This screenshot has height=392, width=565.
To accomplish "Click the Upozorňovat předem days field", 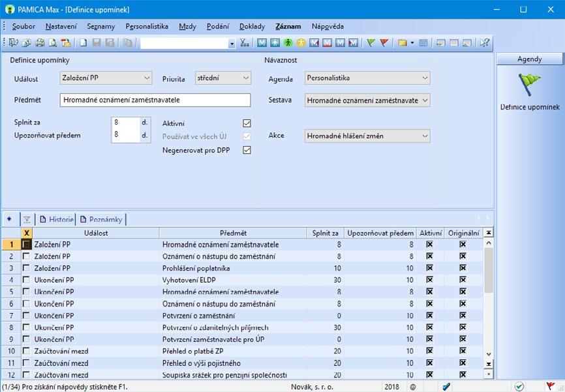I will [x=125, y=135].
